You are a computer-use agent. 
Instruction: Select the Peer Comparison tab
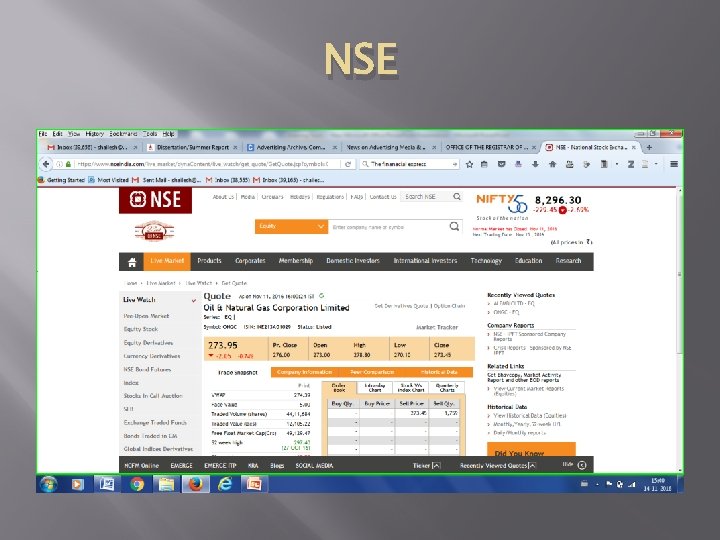(x=372, y=372)
